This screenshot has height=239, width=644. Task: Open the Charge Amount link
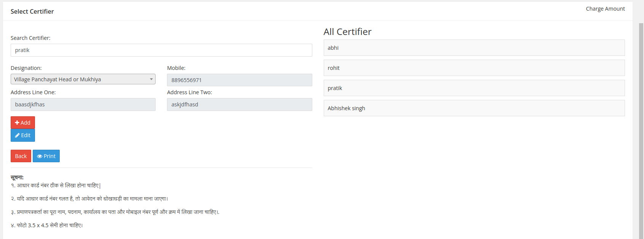coord(605,9)
